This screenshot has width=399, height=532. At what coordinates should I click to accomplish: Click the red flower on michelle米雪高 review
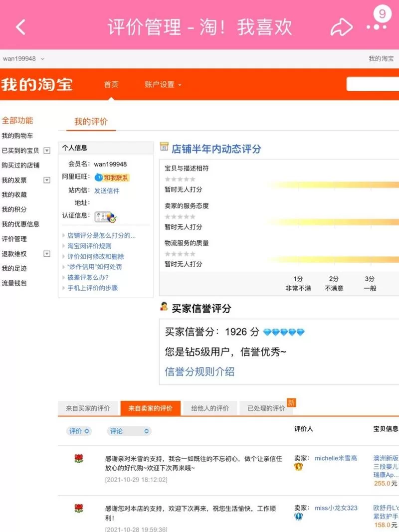tap(79, 459)
